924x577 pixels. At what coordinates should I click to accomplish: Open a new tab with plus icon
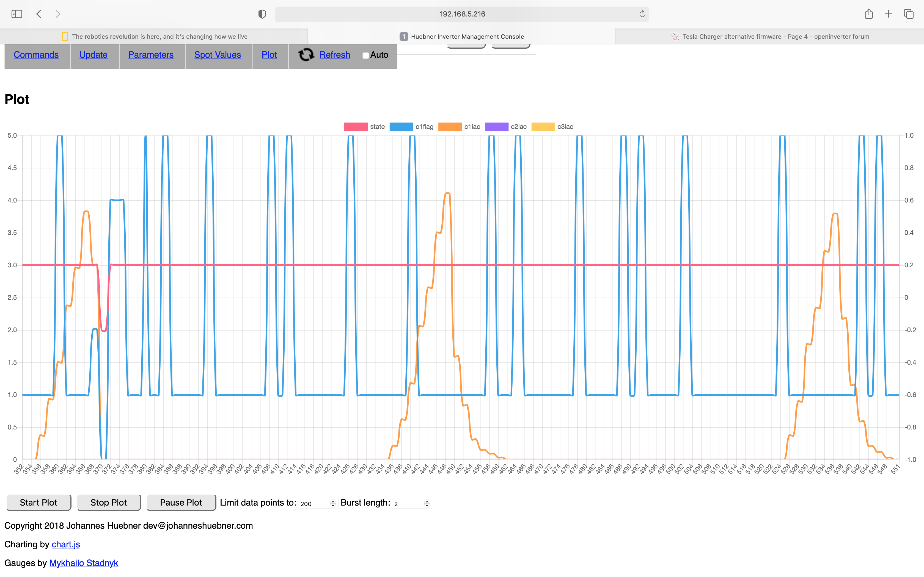click(x=889, y=14)
